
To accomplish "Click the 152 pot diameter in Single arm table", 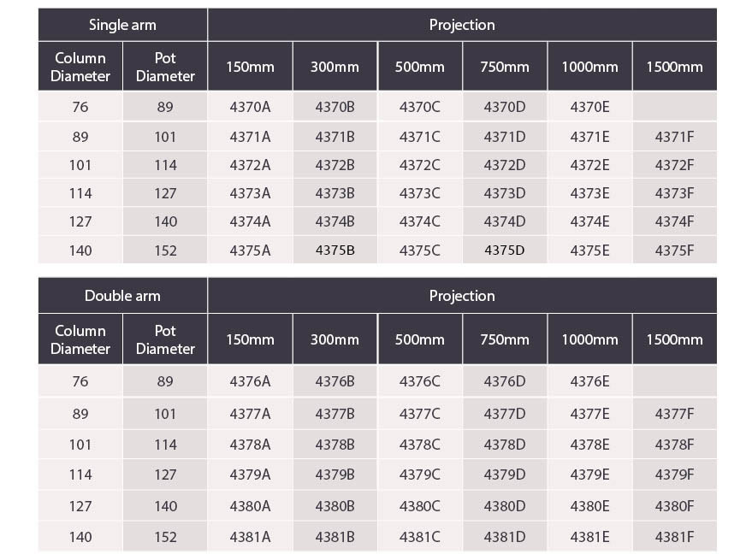I will [x=165, y=251].
